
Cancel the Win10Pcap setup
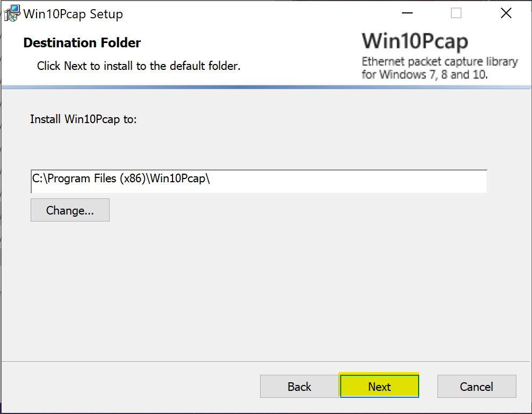click(x=477, y=386)
